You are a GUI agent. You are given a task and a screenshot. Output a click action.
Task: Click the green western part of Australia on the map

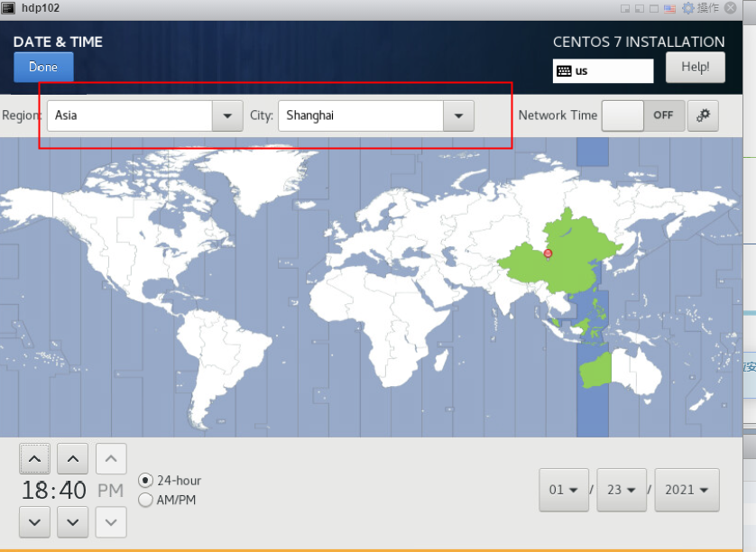point(596,372)
